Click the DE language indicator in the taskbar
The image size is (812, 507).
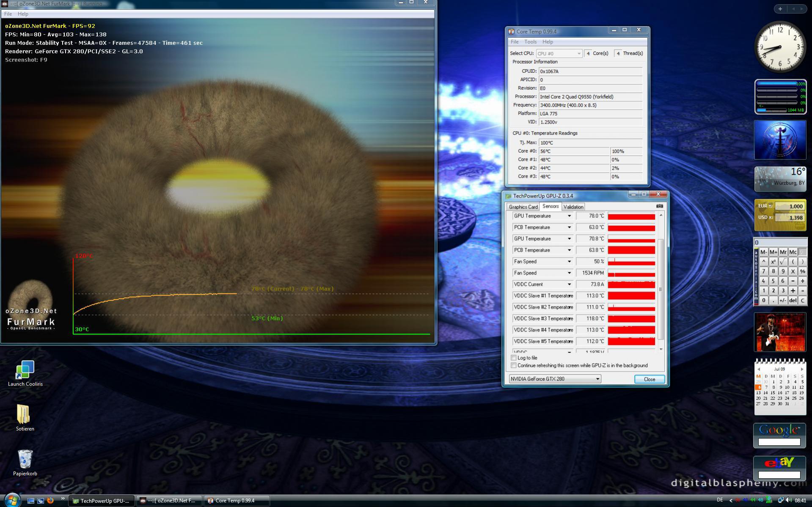tap(720, 500)
